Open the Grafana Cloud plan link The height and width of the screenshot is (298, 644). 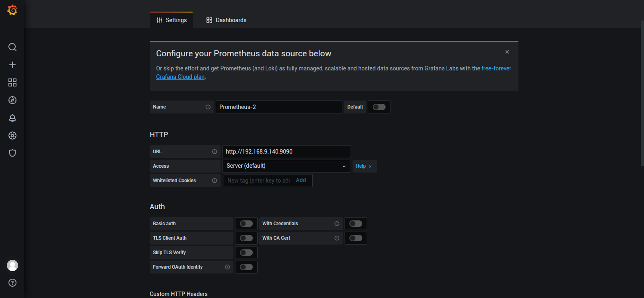point(180,77)
